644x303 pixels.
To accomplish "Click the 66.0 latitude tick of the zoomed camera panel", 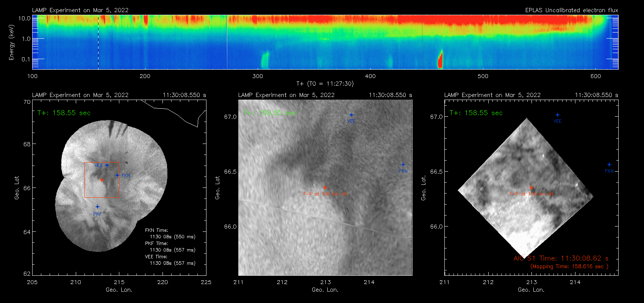I will tap(230, 226).
